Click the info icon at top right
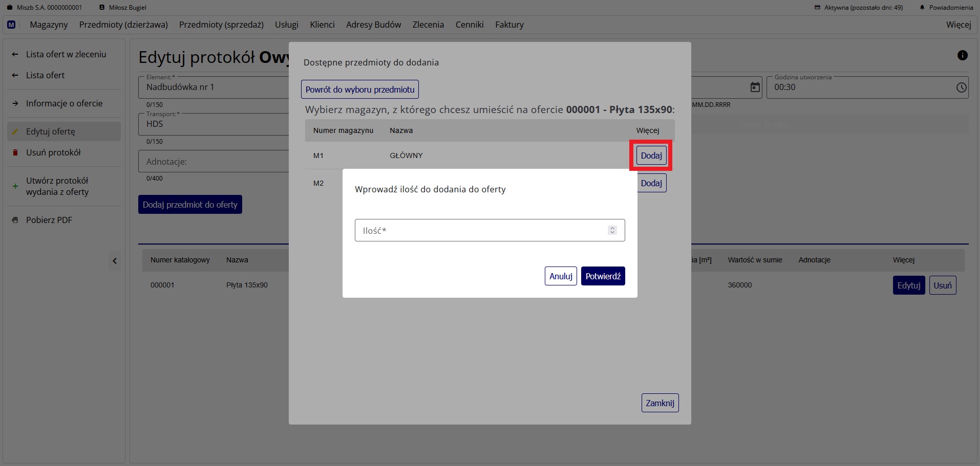The image size is (980, 466). click(962, 55)
